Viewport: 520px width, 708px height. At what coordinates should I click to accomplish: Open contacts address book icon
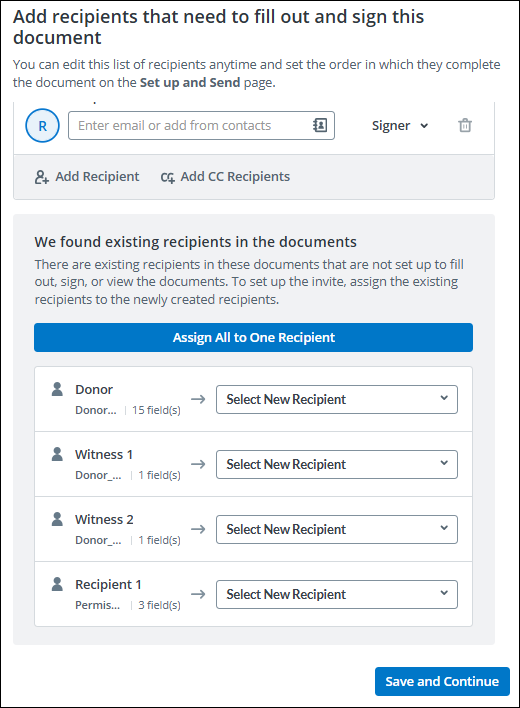[x=320, y=125]
